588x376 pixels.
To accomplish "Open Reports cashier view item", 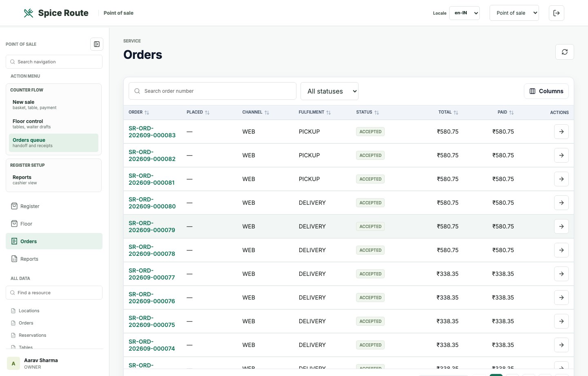I will click(x=53, y=180).
